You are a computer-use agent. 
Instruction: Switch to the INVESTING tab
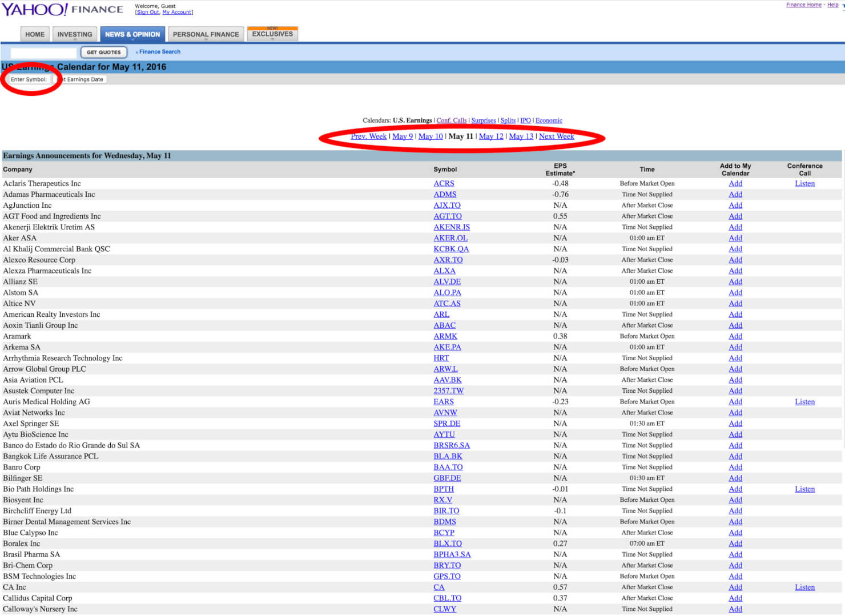(75, 34)
